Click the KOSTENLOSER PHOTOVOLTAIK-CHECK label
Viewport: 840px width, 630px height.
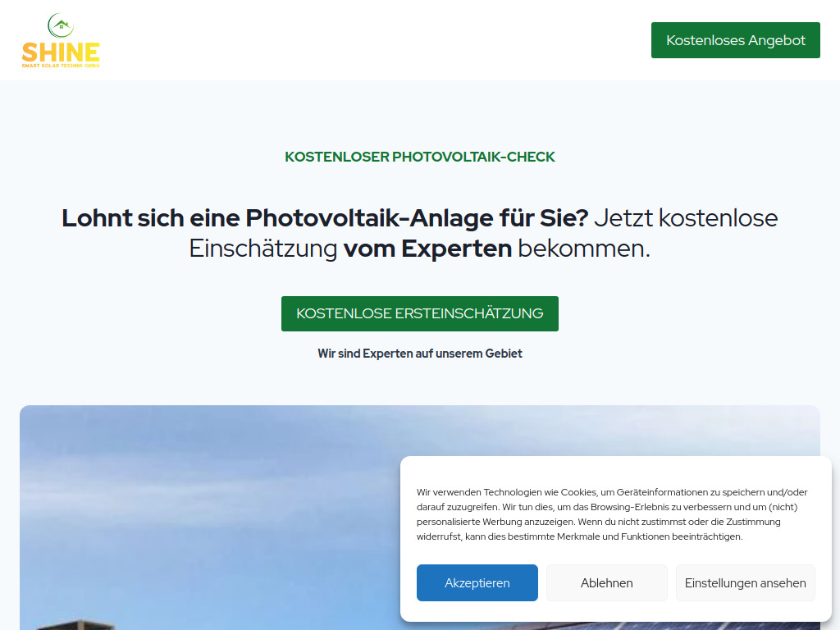419,157
